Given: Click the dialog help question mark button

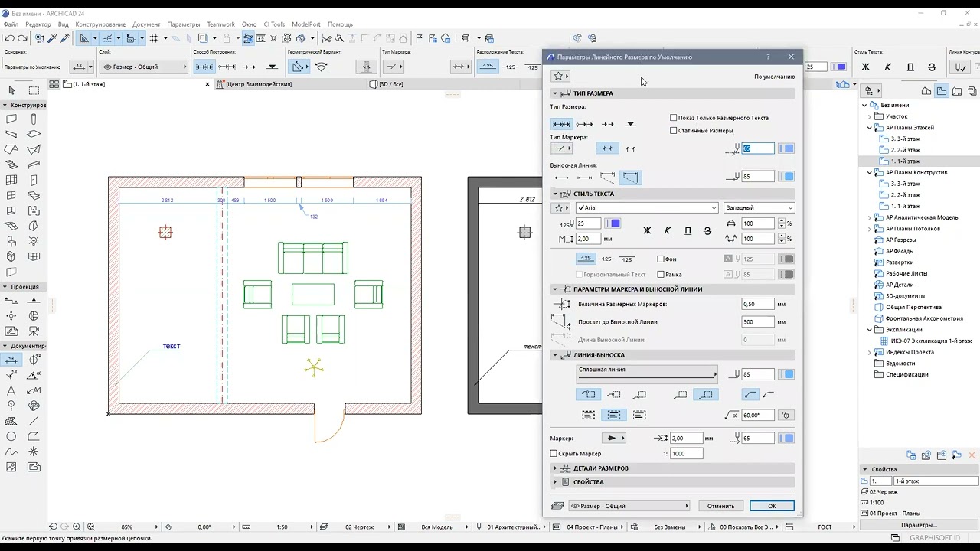Looking at the screenshot, I should pos(768,57).
